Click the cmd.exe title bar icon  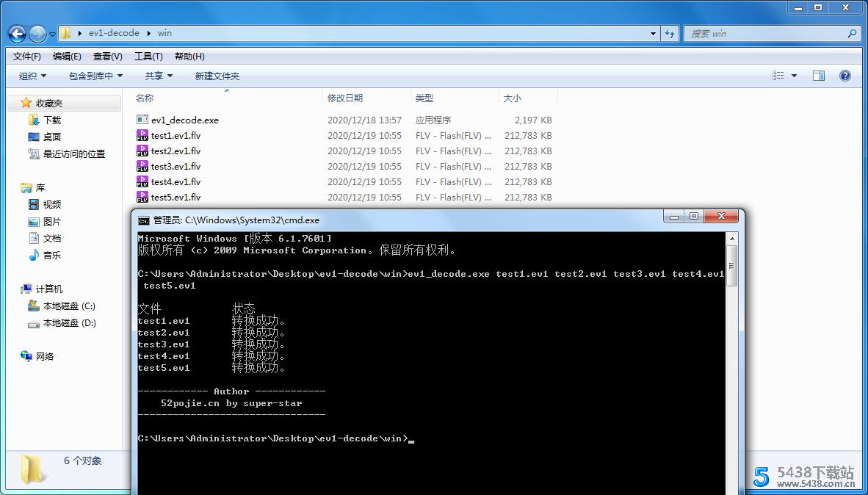(145, 220)
